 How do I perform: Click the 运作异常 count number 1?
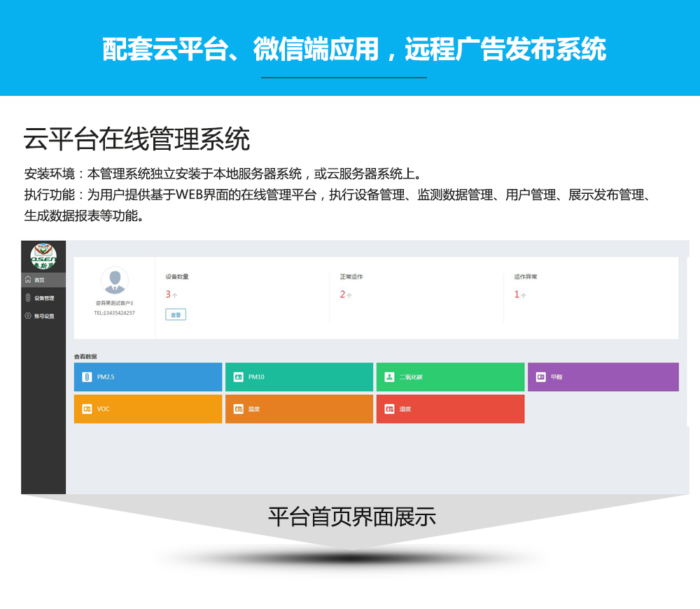coord(517,295)
